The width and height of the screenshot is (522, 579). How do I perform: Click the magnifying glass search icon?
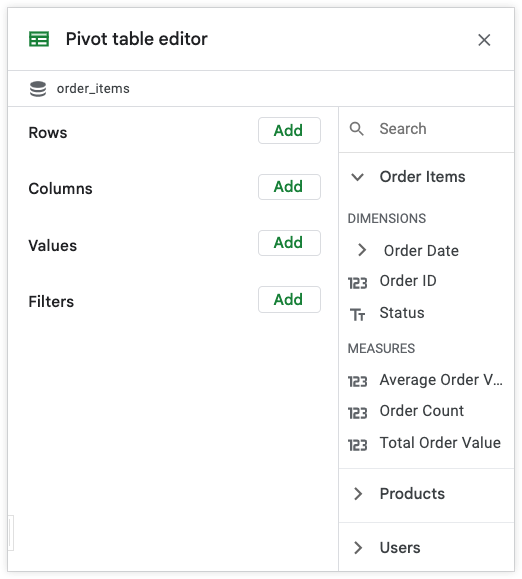click(x=357, y=129)
